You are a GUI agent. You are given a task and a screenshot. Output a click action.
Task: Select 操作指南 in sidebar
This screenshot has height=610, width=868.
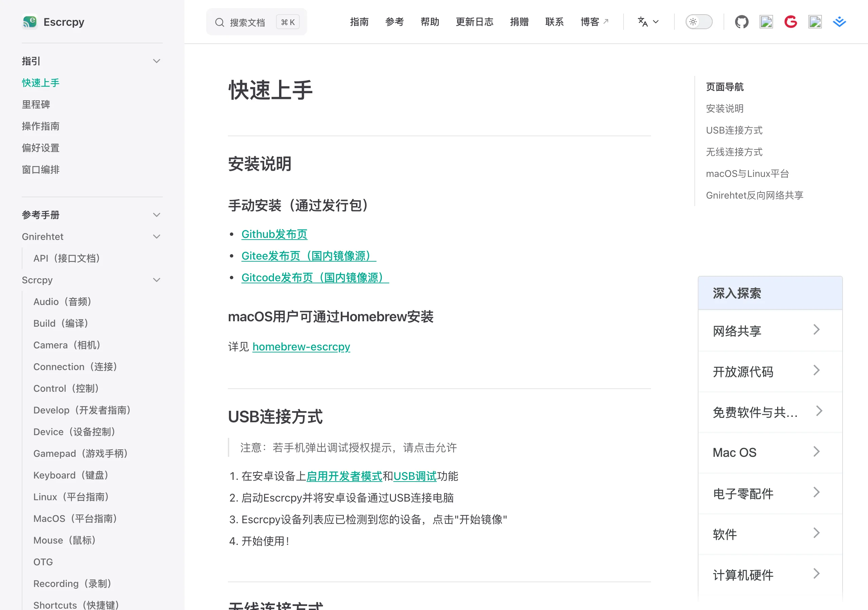pos(41,126)
